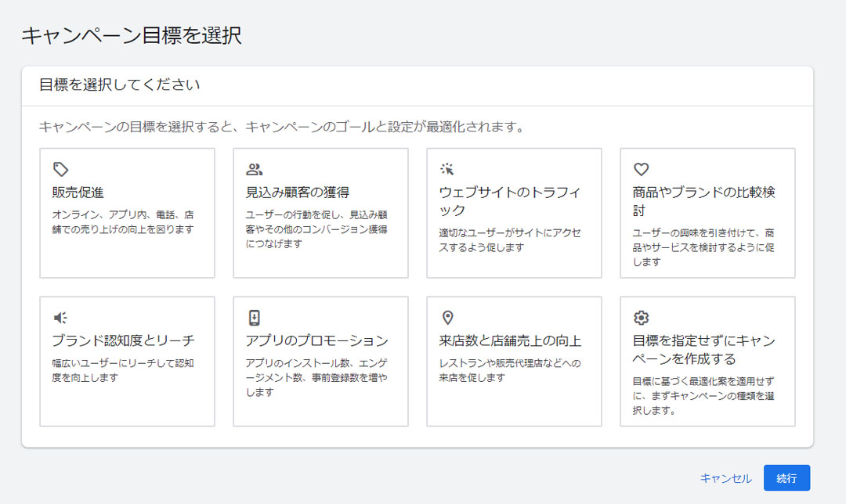This screenshot has width=846, height=504.
Task: Click the map pin icon for store visits
Action: [447, 318]
